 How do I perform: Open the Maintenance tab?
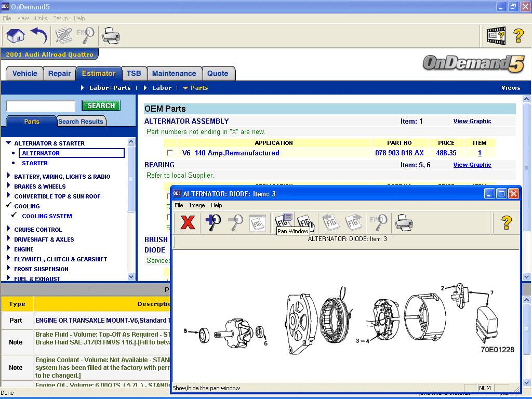(174, 74)
